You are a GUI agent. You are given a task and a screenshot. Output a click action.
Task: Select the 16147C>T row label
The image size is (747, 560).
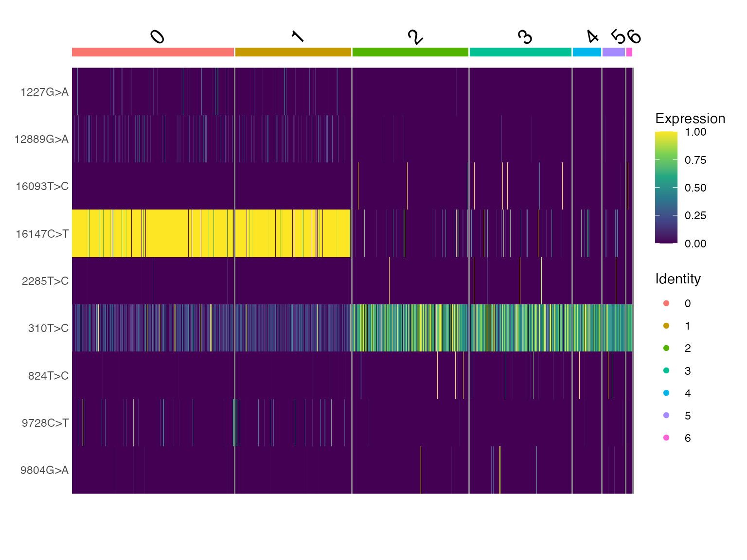pyautogui.click(x=42, y=234)
